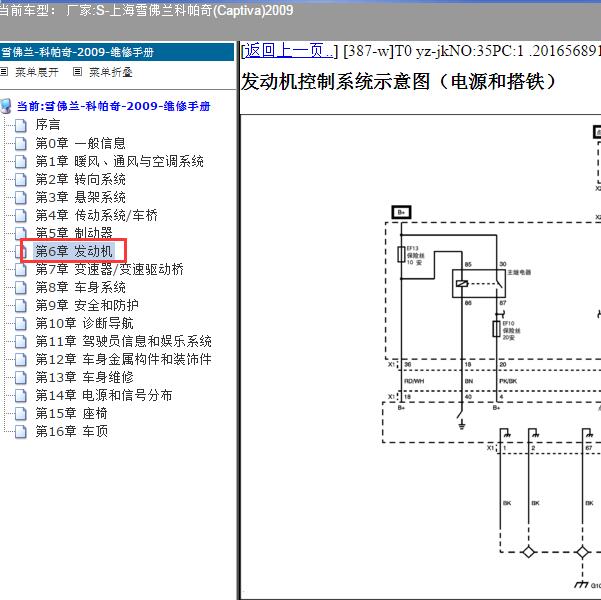Click page icon beside 第2章 转向系统
Viewport: 601px width, 600px height.
pos(21,179)
